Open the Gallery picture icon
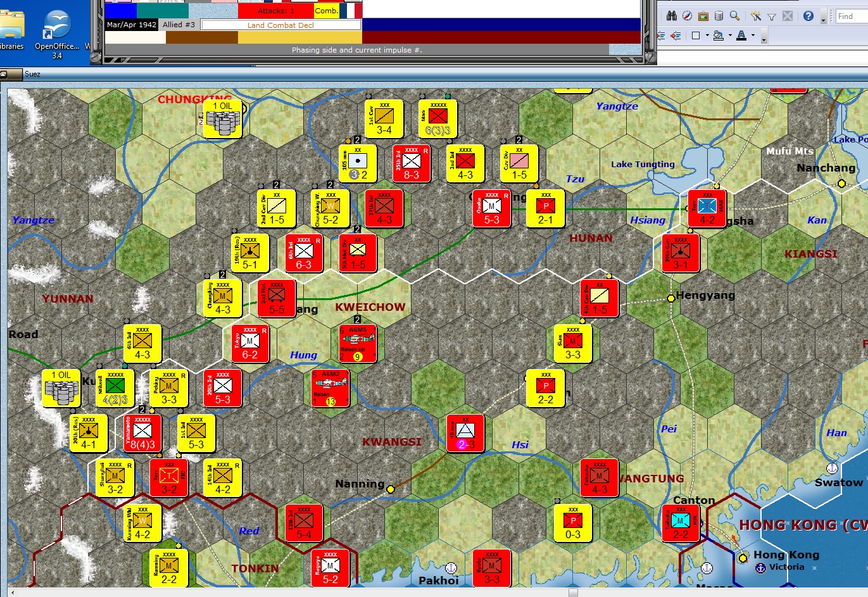 tap(703, 16)
